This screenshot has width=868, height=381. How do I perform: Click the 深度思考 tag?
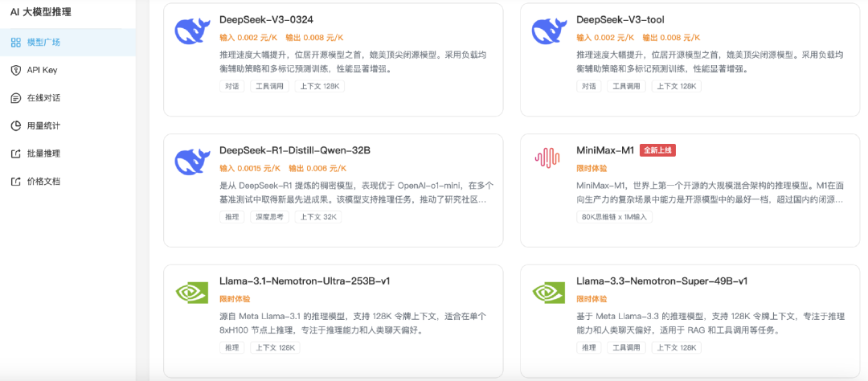click(x=269, y=217)
